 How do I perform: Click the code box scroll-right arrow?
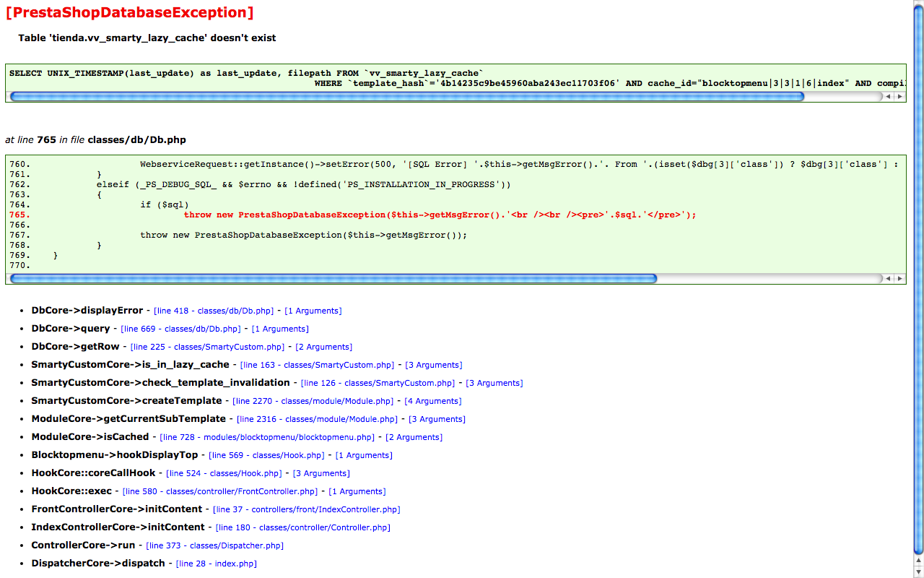point(899,278)
